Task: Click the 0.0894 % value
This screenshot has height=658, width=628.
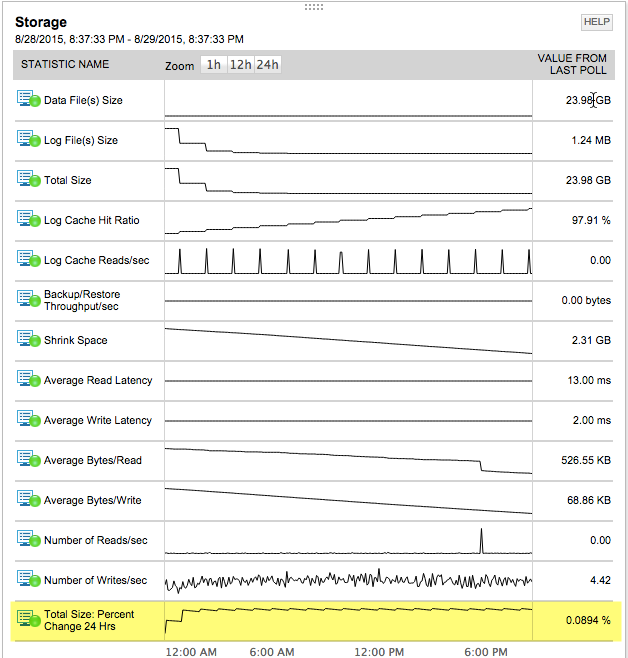Action: click(588, 620)
